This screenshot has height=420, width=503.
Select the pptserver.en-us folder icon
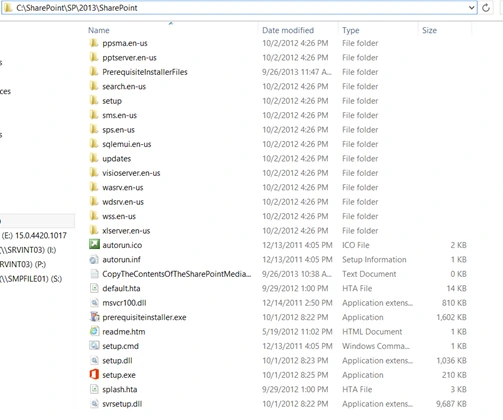[94, 57]
